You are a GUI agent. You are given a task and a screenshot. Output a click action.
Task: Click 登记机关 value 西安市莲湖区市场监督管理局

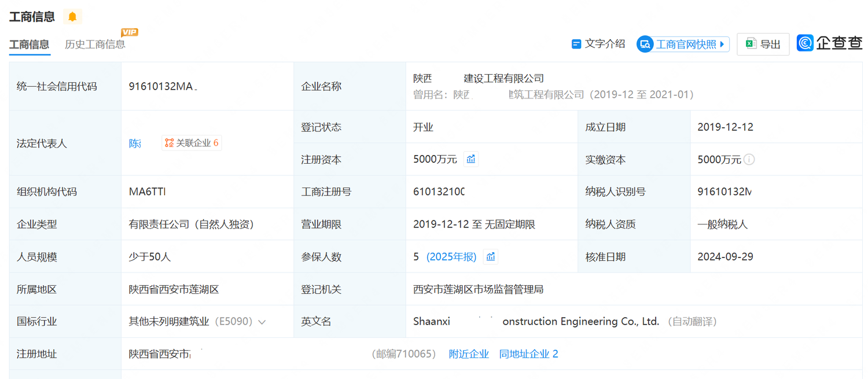click(x=478, y=289)
